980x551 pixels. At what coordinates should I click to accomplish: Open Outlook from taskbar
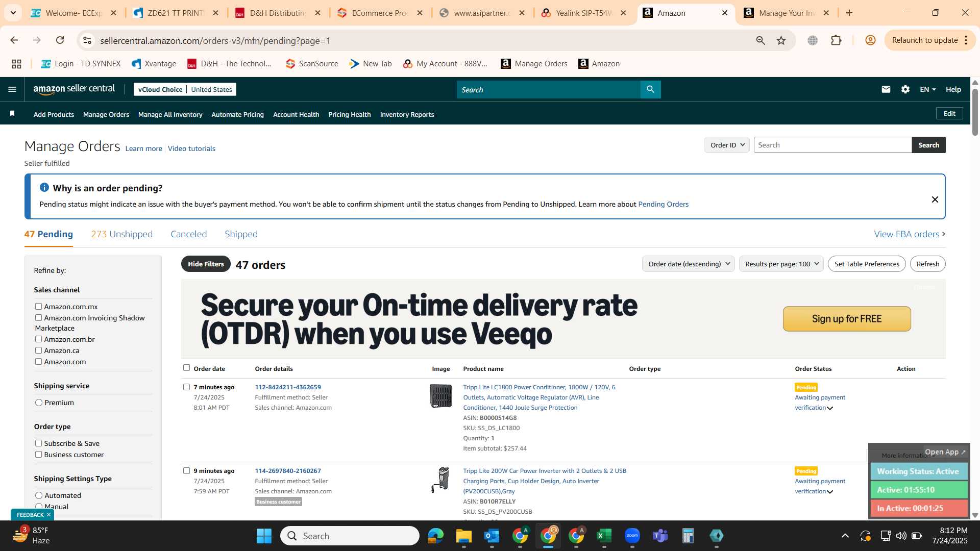(492, 536)
